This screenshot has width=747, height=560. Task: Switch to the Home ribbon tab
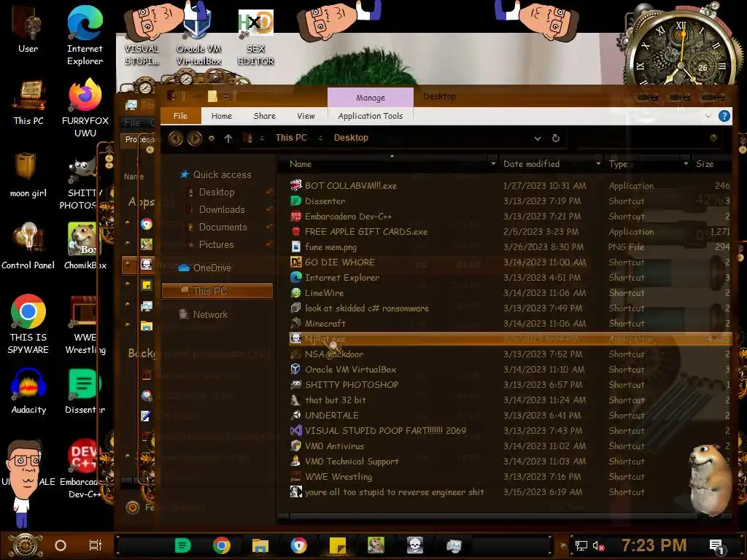click(222, 116)
